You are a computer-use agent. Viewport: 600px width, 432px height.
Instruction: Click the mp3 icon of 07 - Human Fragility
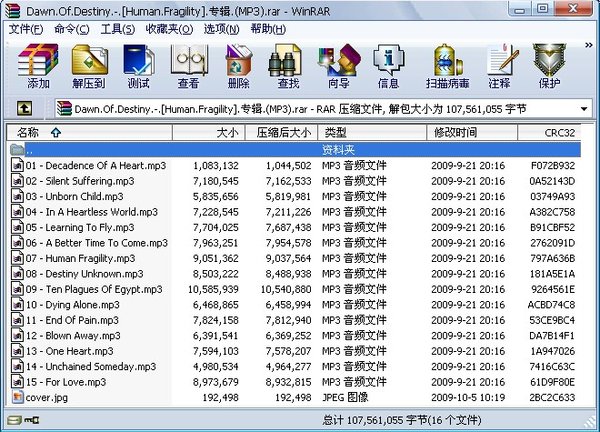click(x=17, y=258)
